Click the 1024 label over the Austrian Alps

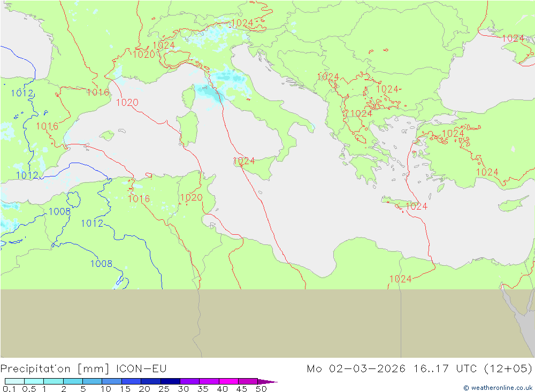point(242,23)
